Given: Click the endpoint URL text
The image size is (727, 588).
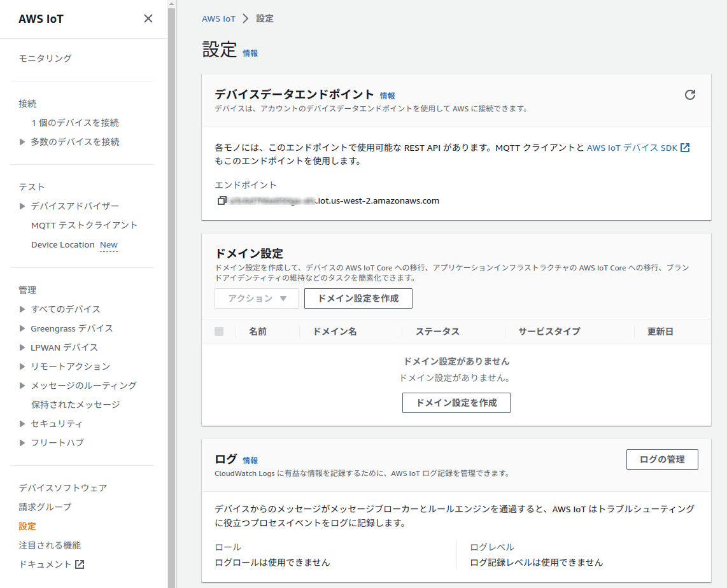Looking at the screenshot, I should click(335, 200).
